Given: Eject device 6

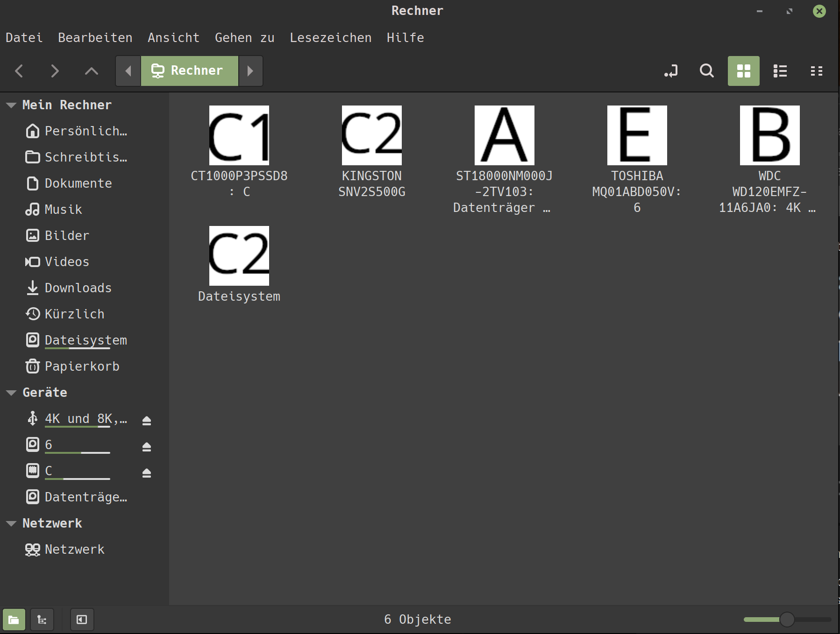Looking at the screenshot, I should [147, 447].
